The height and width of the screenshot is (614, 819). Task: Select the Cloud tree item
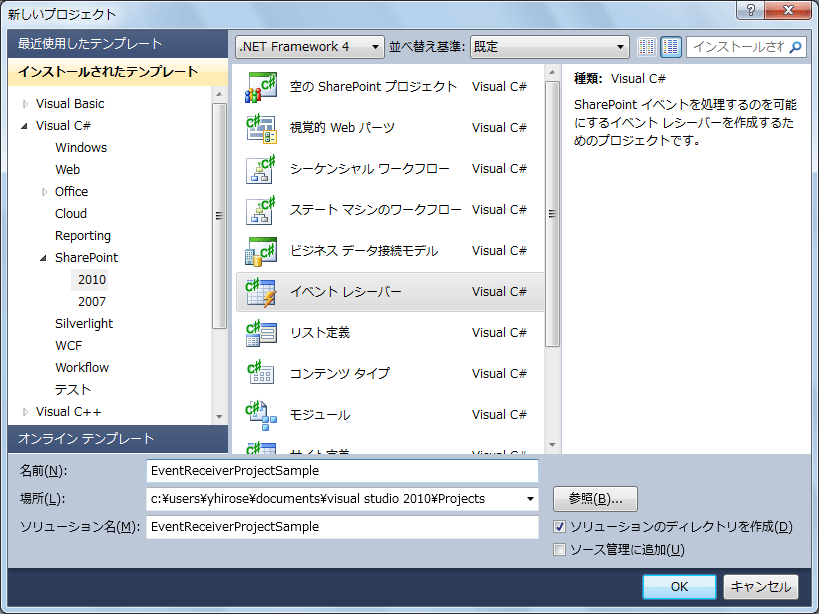coord(71,214)
